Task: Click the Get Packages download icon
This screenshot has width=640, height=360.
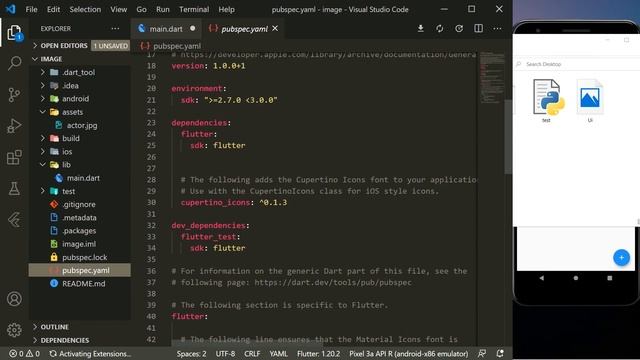Action: point(420,29)
